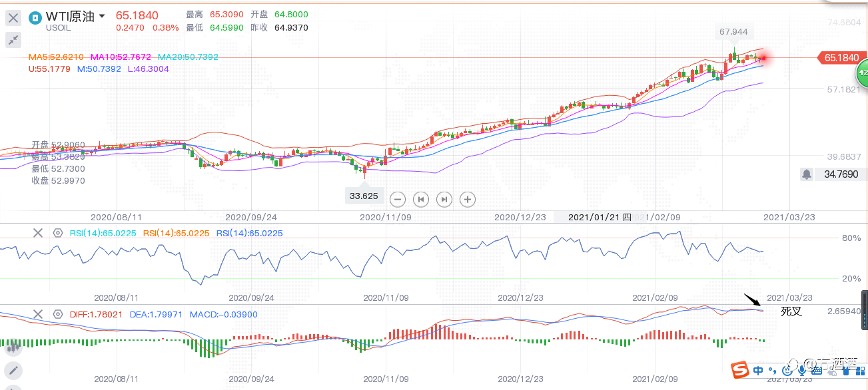Click the MA5 moving average legend label
868x390 pixels.
[56, 57]
